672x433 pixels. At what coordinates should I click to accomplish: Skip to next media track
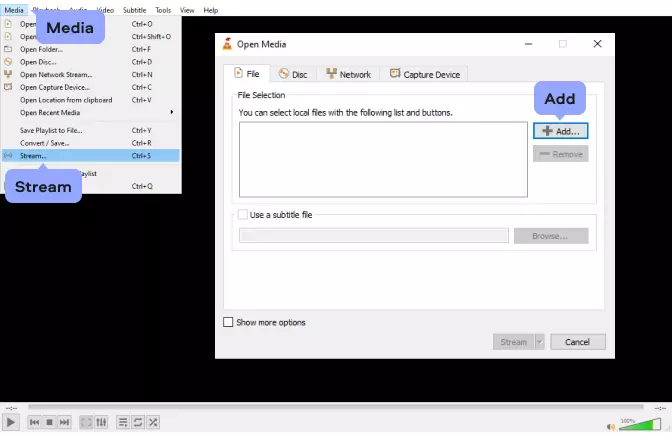point(64,422)
